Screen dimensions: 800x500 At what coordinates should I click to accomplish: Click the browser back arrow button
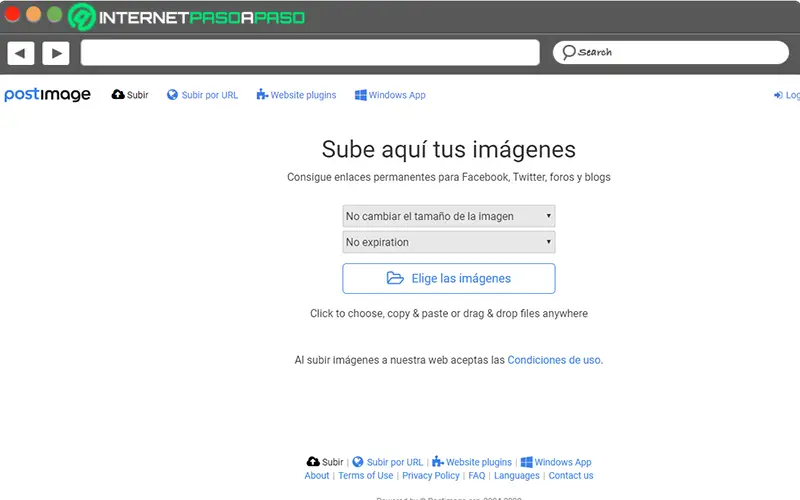click(21, 53)
